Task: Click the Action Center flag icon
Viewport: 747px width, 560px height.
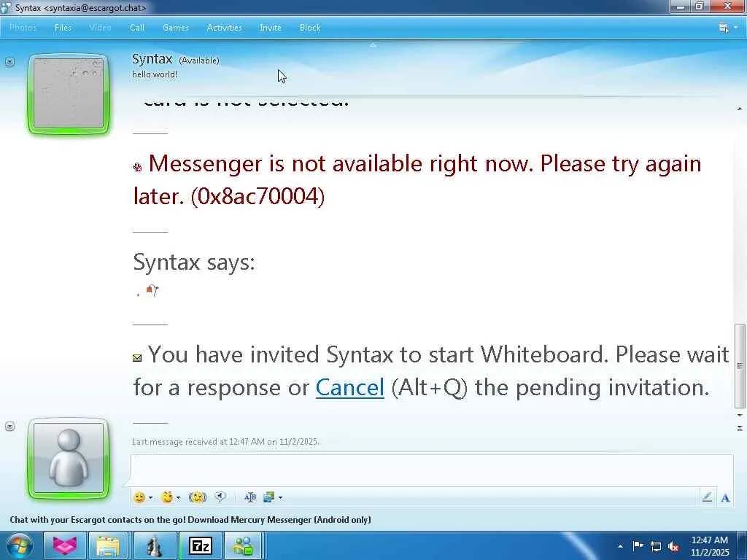Action: (x=638, y=545)
